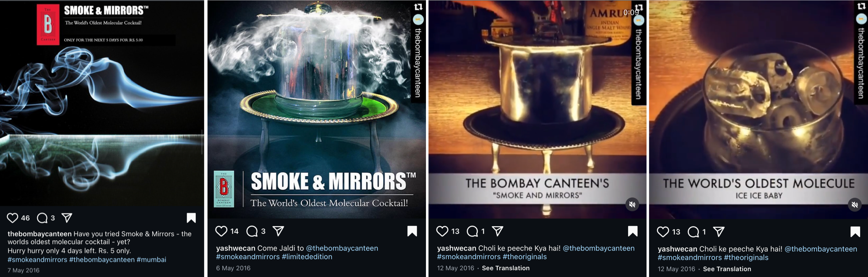This screenshot has height=277, width=868.
Task: Open comments on the 'Ice Ice Baby' post
Action: tap(693, 232)
